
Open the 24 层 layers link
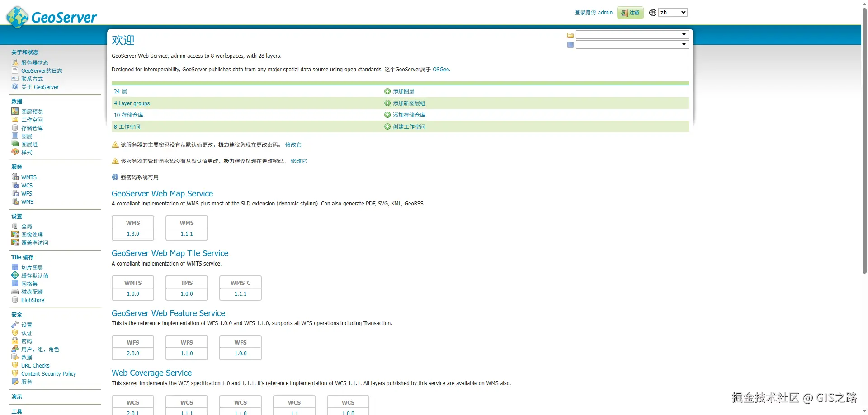coord(120,92)
